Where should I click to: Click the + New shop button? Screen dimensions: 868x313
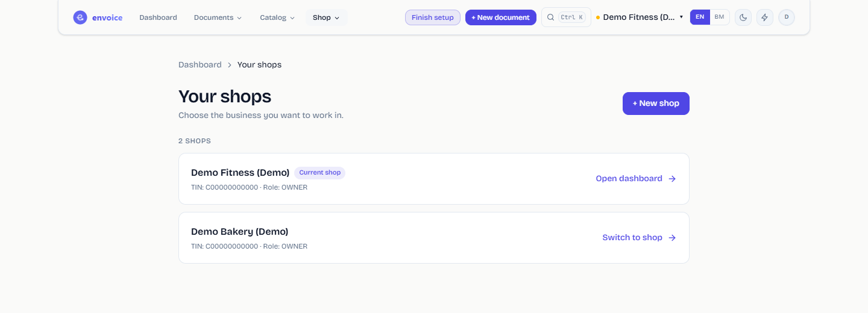pos(656,104)
